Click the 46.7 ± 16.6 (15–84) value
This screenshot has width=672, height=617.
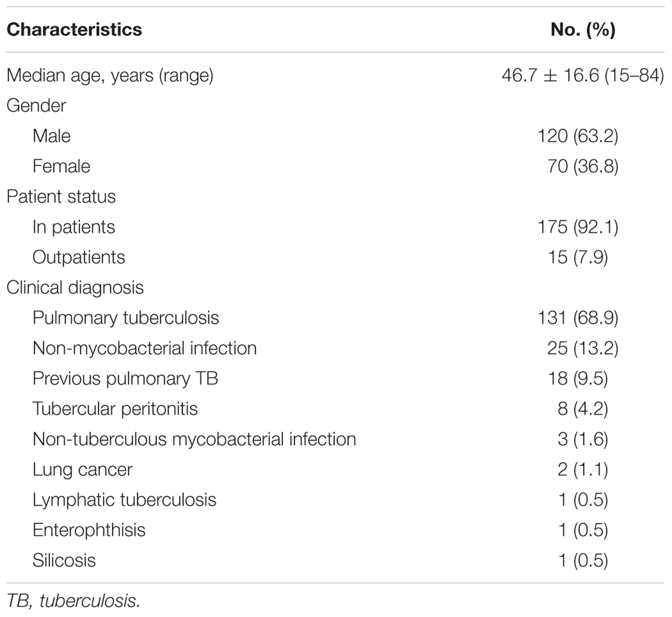tap(582, 75)
